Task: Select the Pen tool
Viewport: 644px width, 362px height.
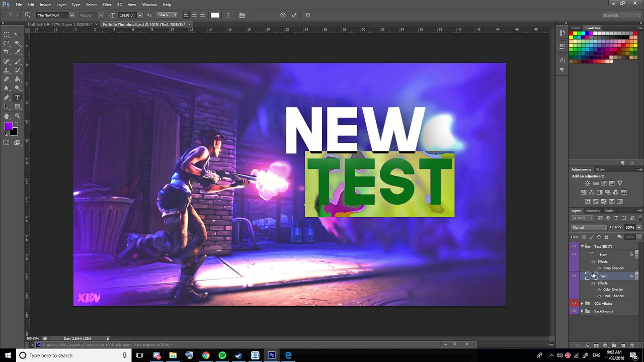Action: (7, 98)
